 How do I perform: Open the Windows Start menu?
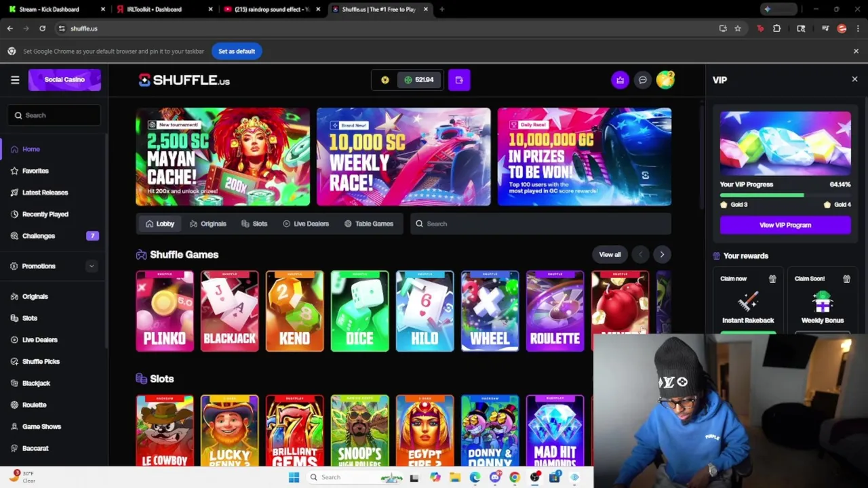point(294,477)
